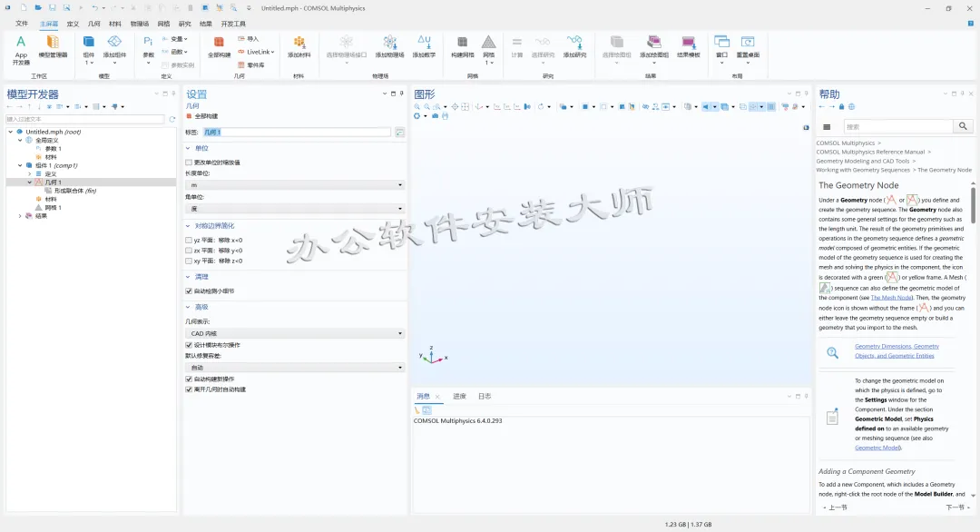
Task: Click the small 全部构建 button in Settings panel
Action: 203,116
